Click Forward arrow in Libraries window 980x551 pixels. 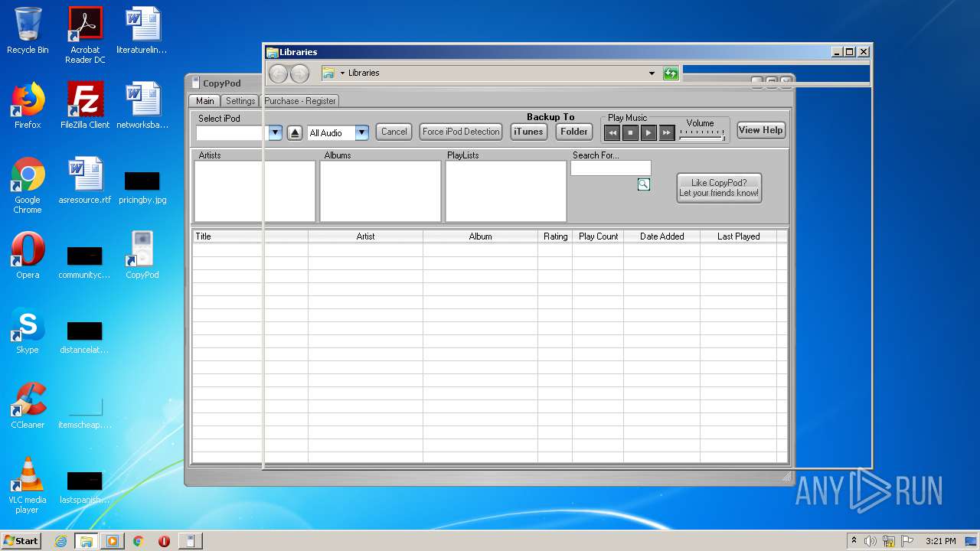click(x=299, y=73)
